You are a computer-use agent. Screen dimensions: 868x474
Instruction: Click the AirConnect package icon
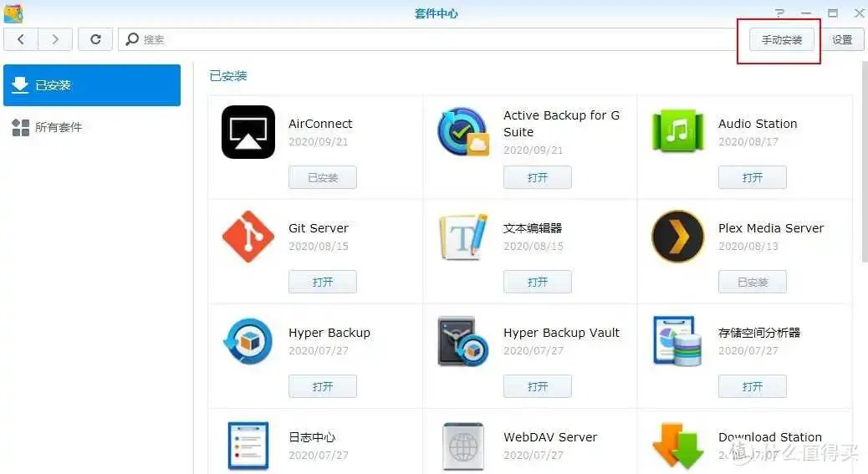click(x=248, y=132)
